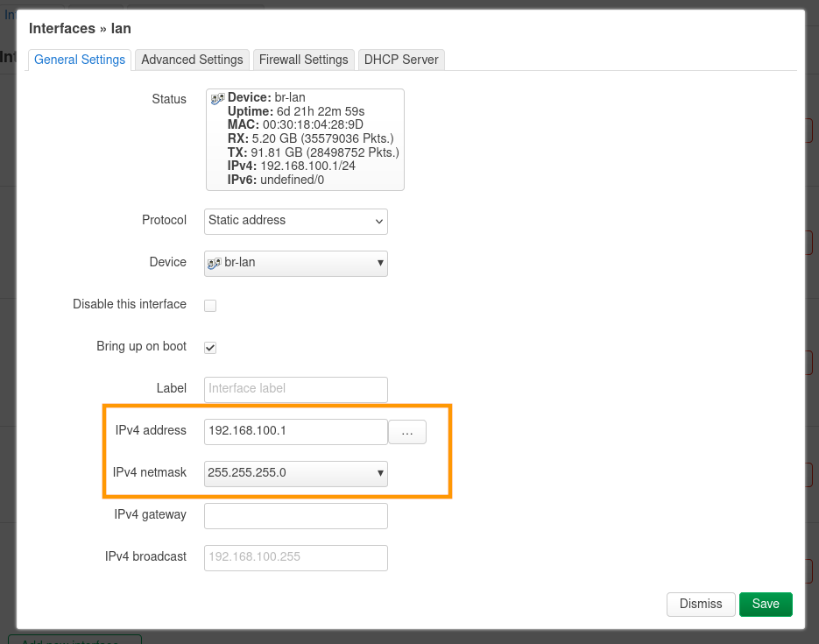The height and width of the screenshot is (644, 819).
Task: Switch to the Advanced Settings tab
Action: click(192, 60)
